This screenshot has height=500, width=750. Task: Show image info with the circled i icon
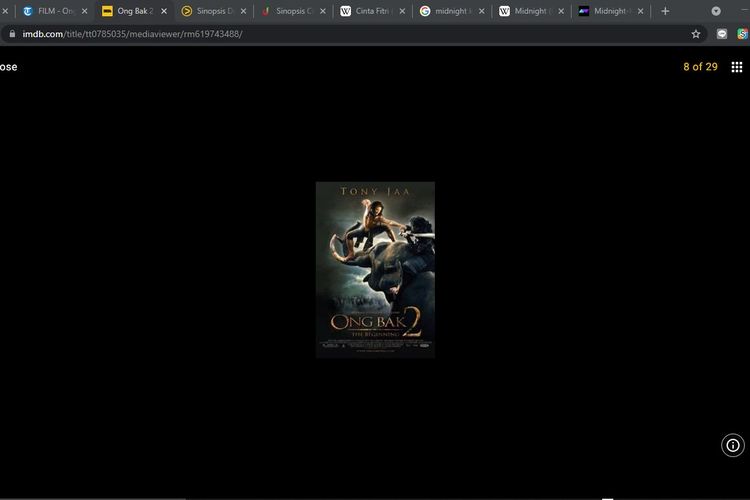733,446
